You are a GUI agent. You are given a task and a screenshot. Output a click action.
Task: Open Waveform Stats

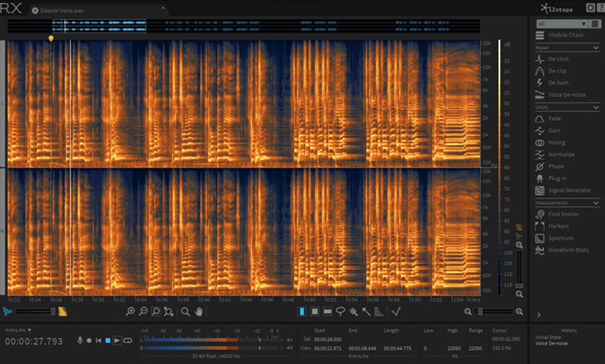(x=562, y=251)
